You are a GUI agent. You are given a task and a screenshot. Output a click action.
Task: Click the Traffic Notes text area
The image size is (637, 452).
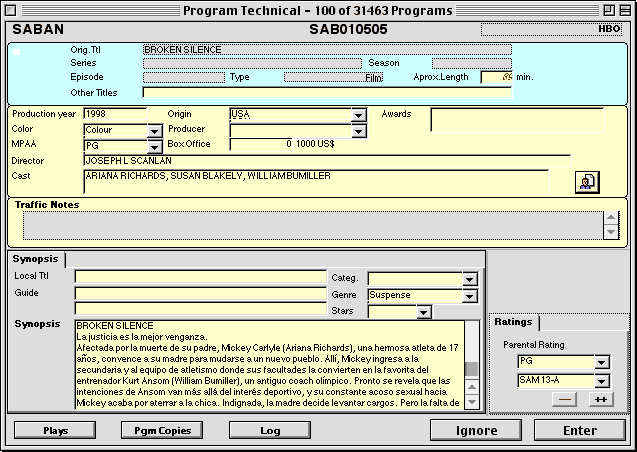[313, 225]
